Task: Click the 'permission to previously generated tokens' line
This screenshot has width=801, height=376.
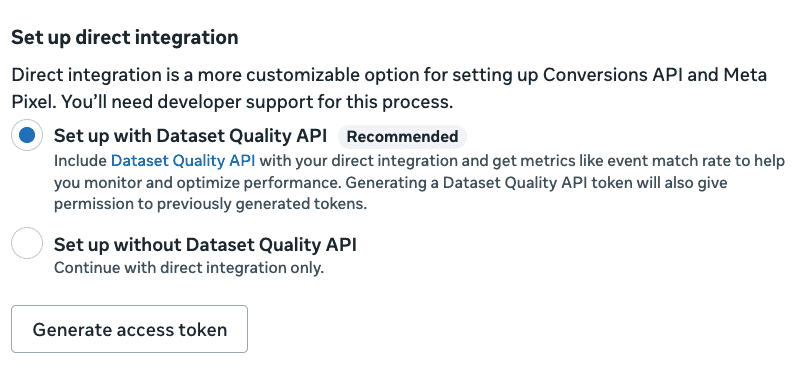Action: 210,204
